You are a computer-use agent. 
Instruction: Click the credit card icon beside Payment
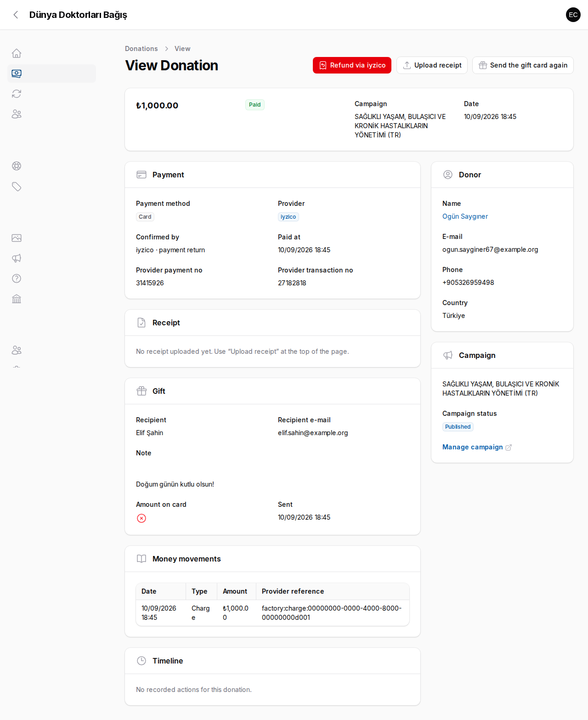141,175
